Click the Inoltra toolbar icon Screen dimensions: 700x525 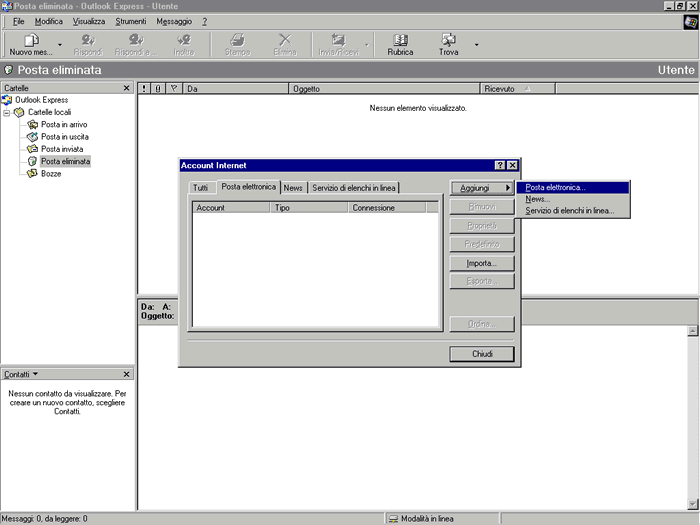pos(184,41)
